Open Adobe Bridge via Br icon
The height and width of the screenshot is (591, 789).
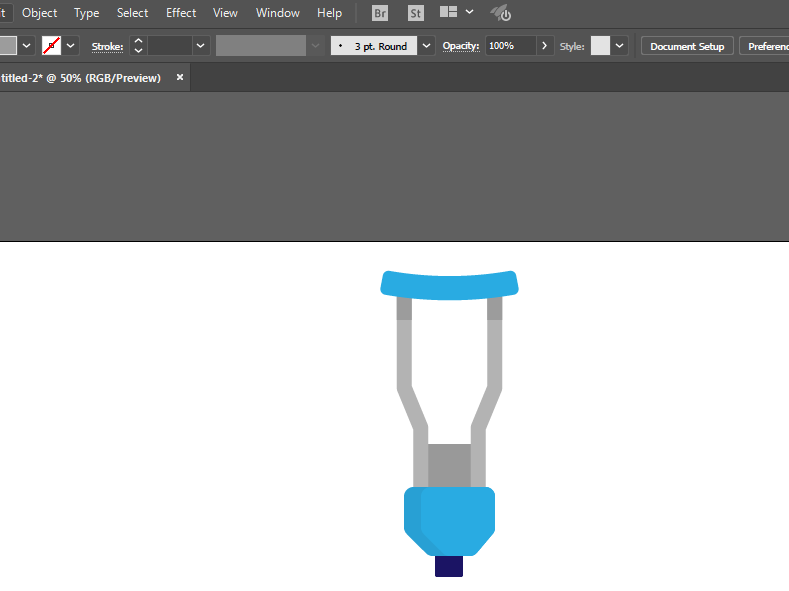pyautogui.click(x=380, y=13)
